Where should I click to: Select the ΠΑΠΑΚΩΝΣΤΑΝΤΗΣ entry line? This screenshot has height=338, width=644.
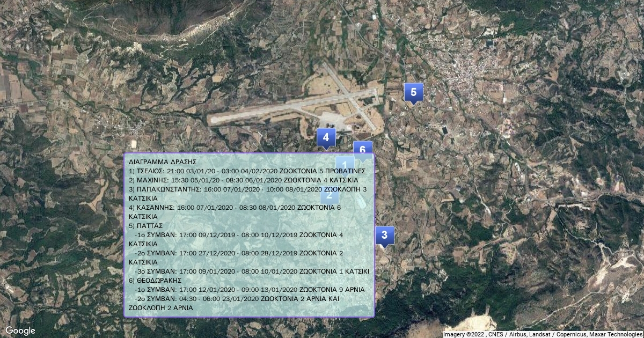[x=247, y=189]
